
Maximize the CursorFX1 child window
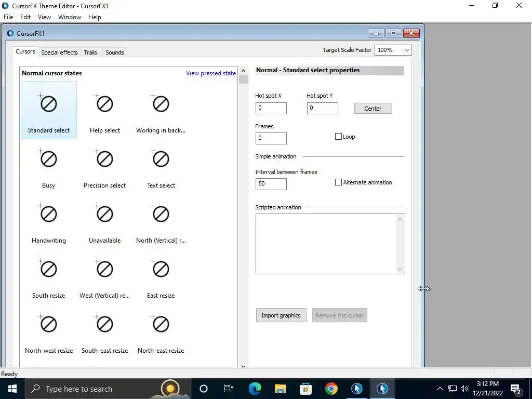394,33
